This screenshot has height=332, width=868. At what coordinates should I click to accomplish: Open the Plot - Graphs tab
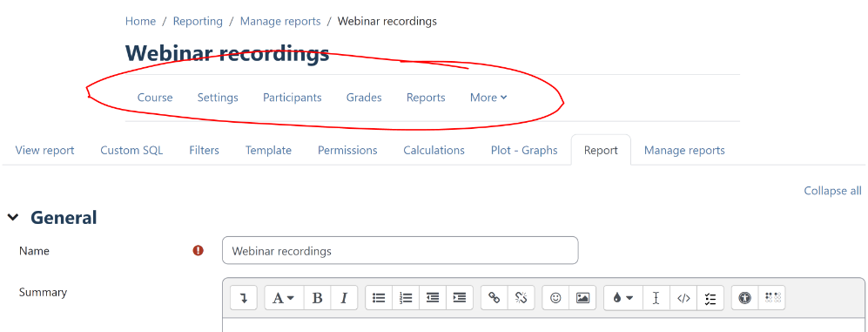pos(524,150)
